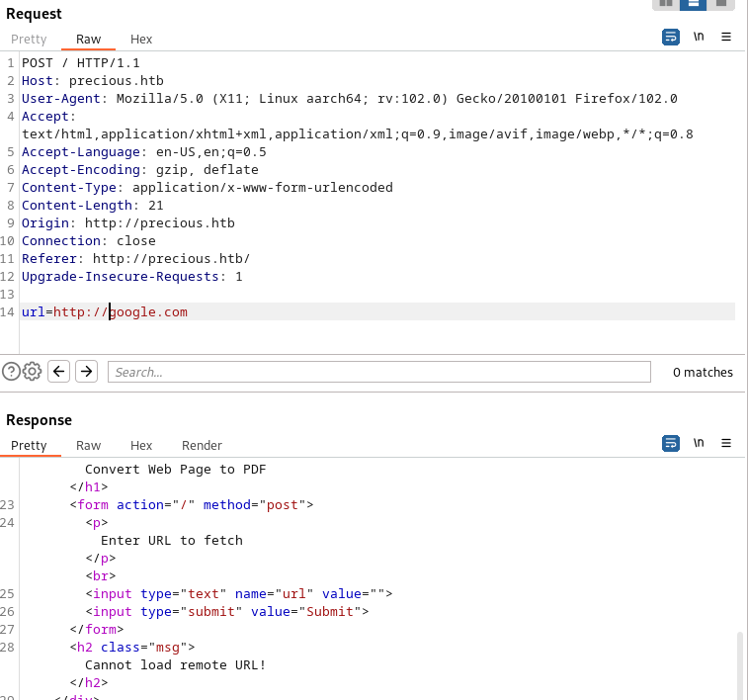Focus the Request search field
Screen dimensions: 748x700
[x=379, y=372]
